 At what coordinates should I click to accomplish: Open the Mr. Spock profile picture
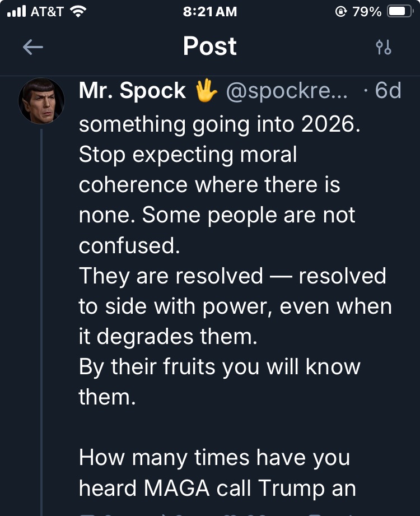coord(41,101)
